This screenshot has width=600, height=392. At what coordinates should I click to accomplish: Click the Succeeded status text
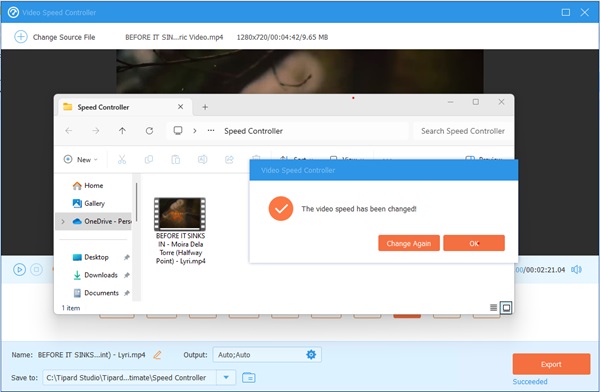pyautogui.click(x=530, y=381)
